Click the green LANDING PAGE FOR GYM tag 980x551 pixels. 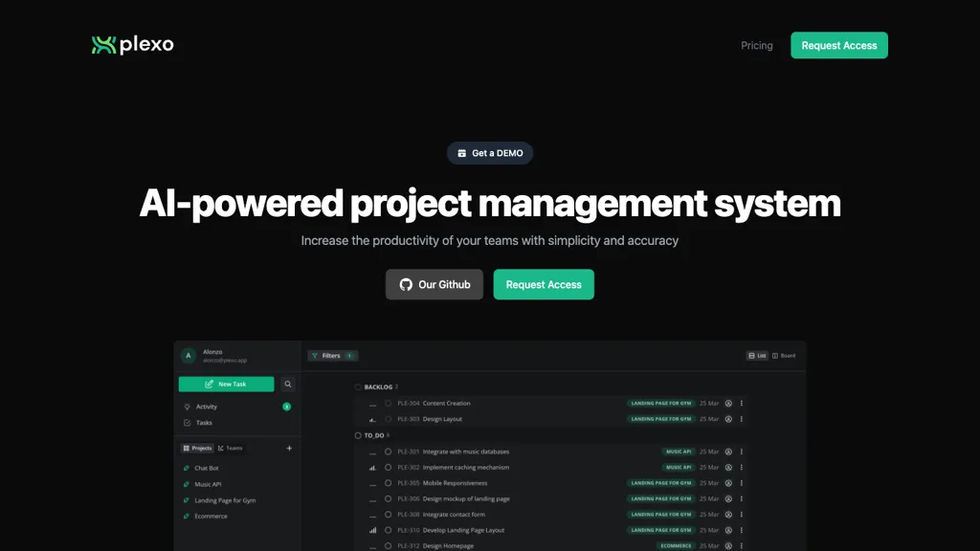tap(660, 403)
